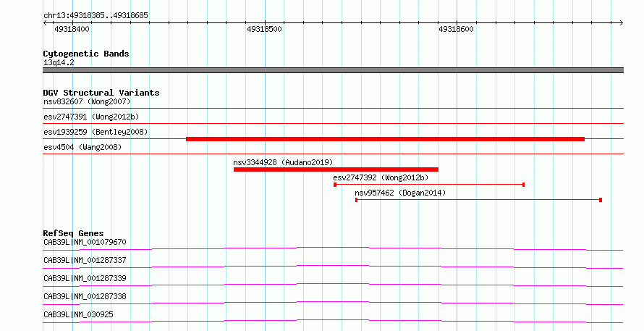The width and height of the screenshot is (644, 331).
Task: Select variant esv2747391 (Wong2012b) label
Action: (x=91, y=117)
